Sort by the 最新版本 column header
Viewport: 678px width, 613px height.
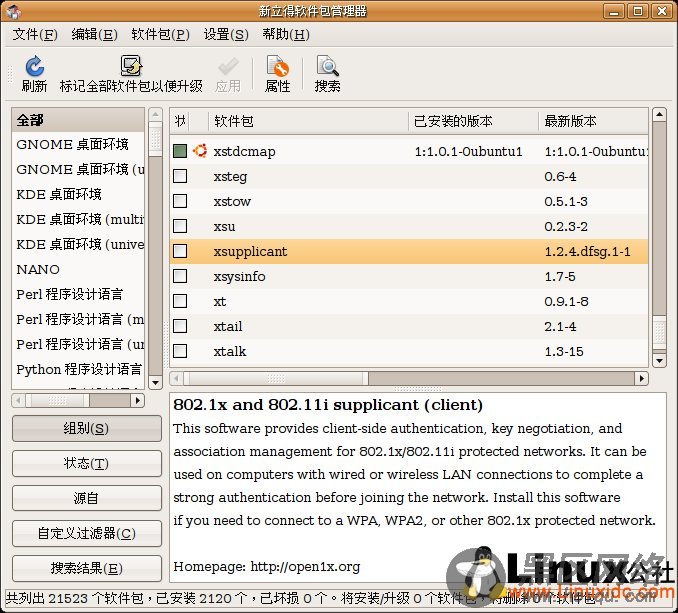tap(593, 121)
